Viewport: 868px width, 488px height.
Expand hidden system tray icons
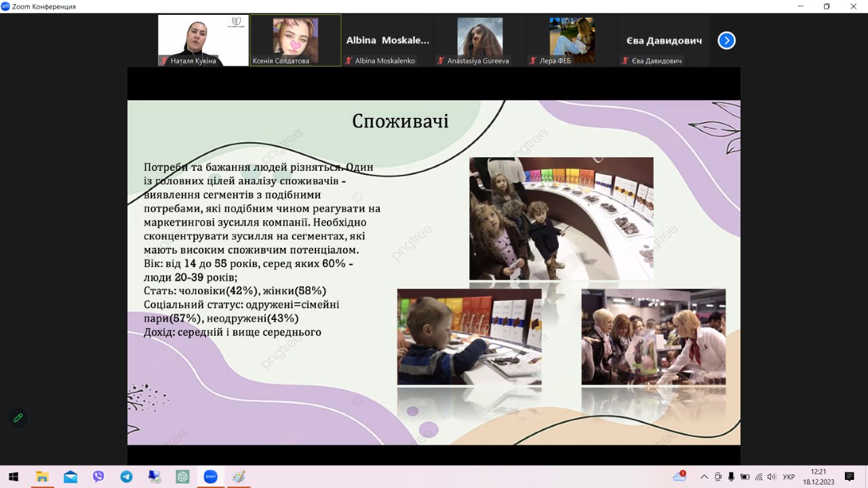pyautogui.click(x=704, y=476)
